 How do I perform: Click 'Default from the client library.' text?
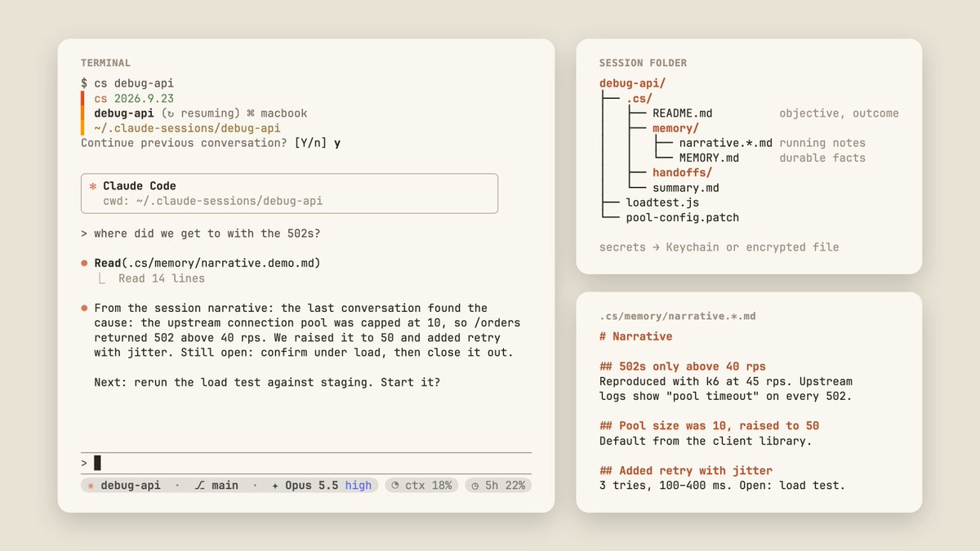[x=706, y=441]
